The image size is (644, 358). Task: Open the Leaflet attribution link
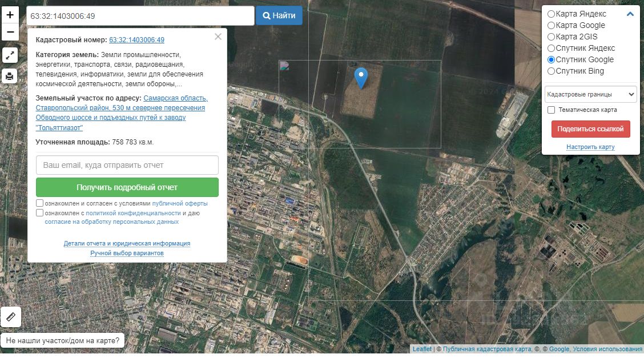(x=422, y=349)
